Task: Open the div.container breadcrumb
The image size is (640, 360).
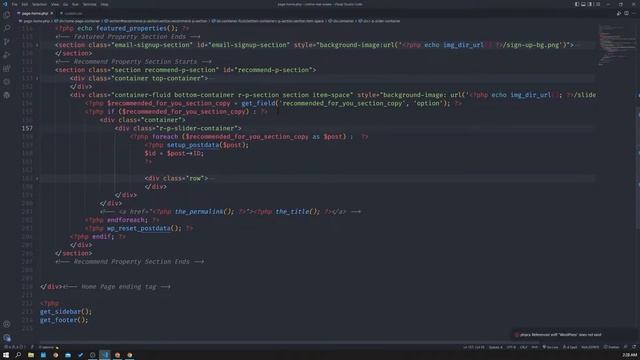Action: (x=341, y=21)
